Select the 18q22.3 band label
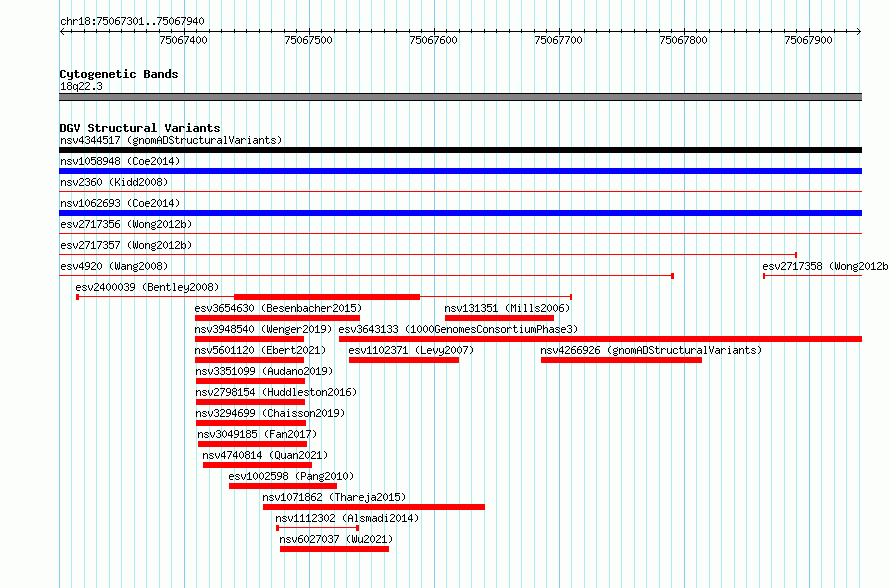The width and height of the screenshot is (890, 588). pyautogui.click(x=81, y=86)
